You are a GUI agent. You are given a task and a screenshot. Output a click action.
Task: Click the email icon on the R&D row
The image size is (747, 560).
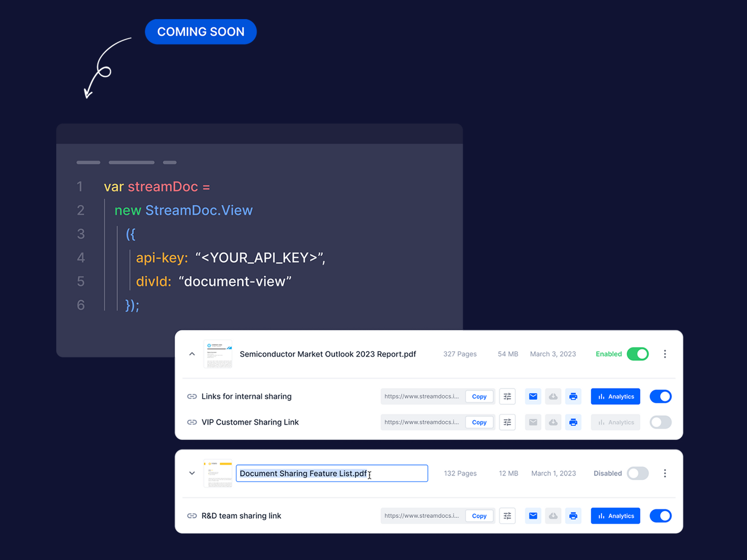click(532, 516)
